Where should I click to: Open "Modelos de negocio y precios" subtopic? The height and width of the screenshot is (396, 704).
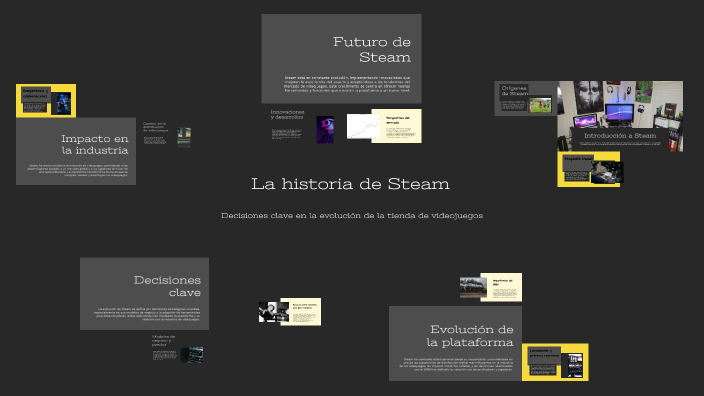click(163, 340)
